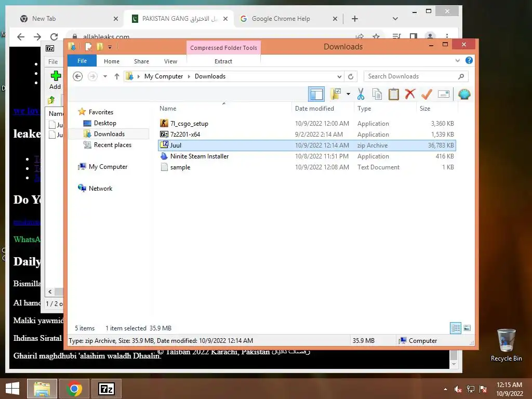Screen dimensions: 532x399
Task: Open the Share ribbon tab
Action: pos(141,61)
